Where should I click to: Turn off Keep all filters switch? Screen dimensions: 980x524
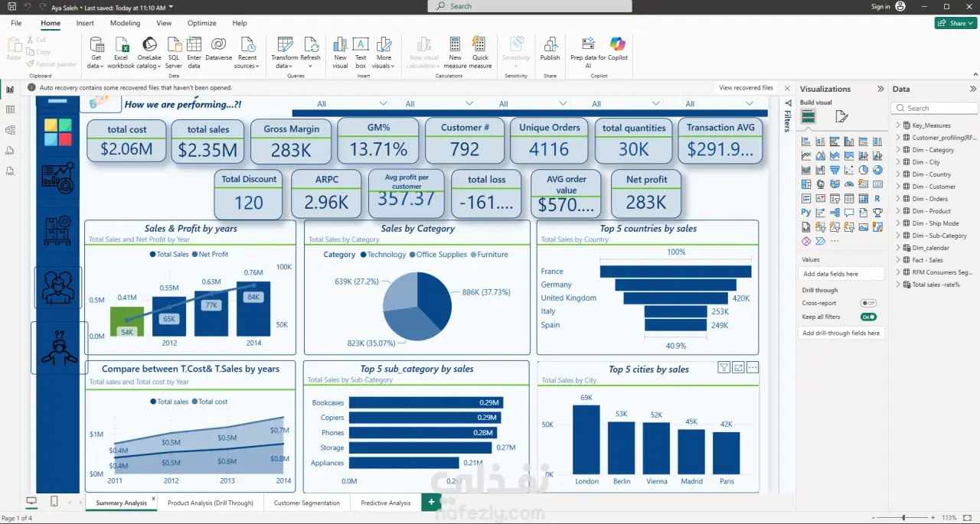coord(868,317)
